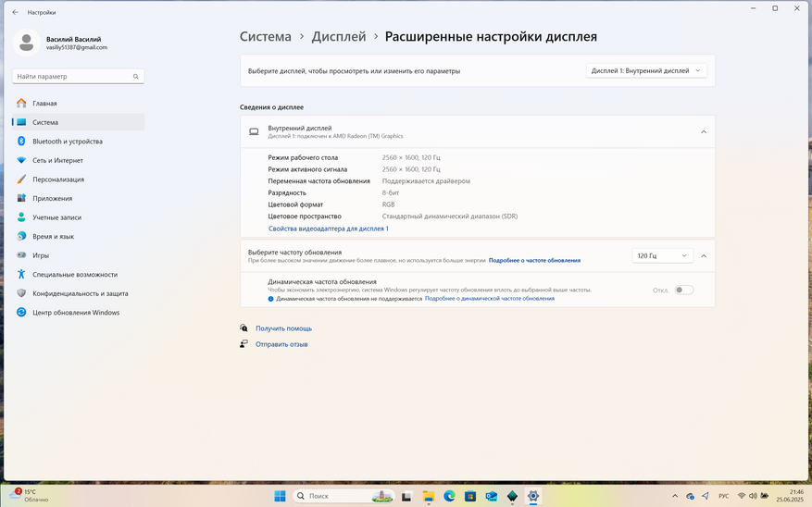The width and height of the screenshot is (812, 507).
Task: Click the Отправить отзыв feedback icon
Action: tap(244, 343)
